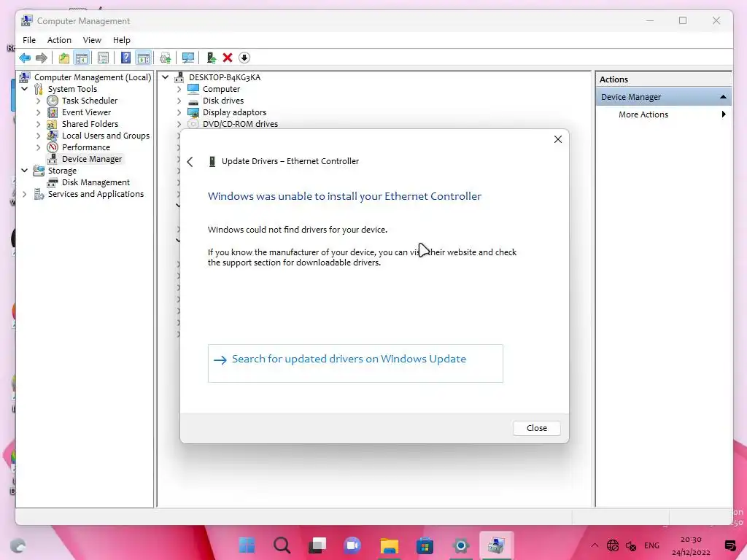The height and width of the screenshot is (560, 747).
Task: Click Computer Management taskbar icon
Action: 496,545
